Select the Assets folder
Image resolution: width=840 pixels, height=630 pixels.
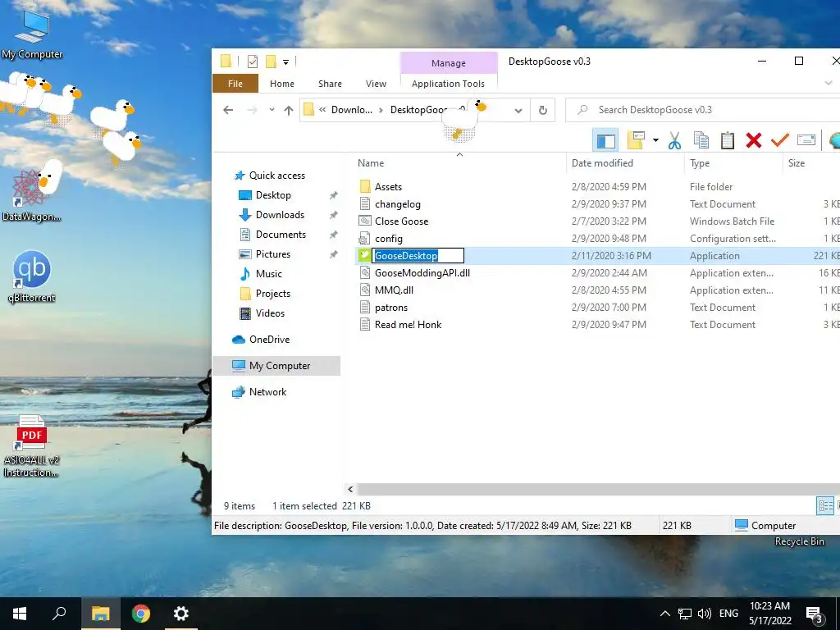click(x=388, y=187)
